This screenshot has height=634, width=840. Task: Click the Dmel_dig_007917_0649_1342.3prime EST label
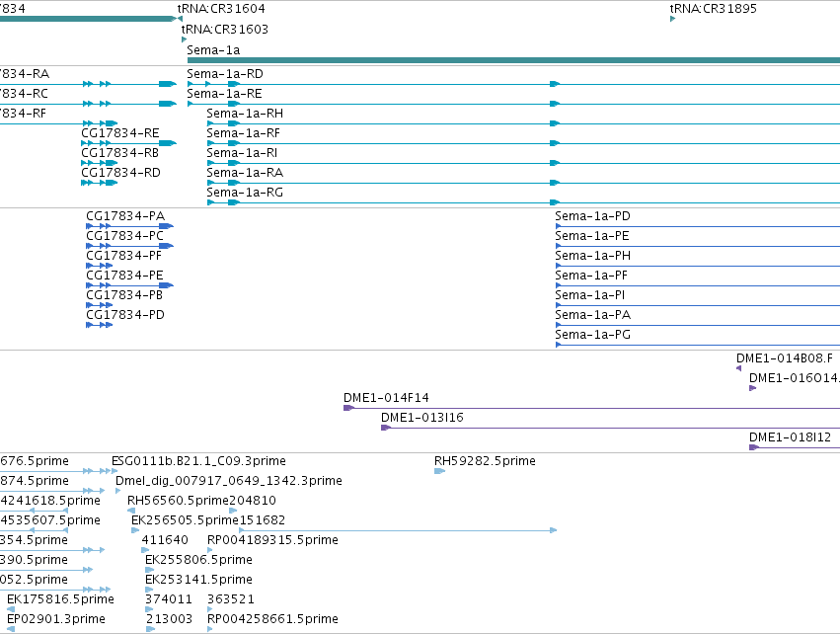tap(229, 481)
